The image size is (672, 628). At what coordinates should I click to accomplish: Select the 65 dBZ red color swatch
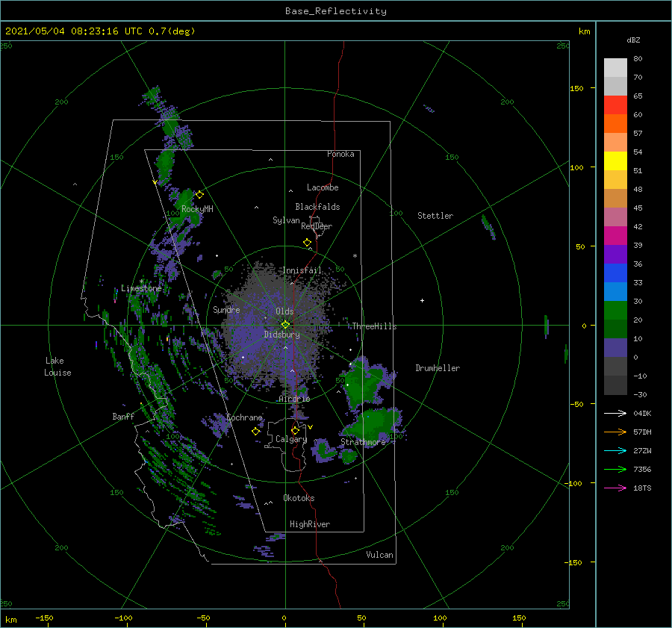tap(615, 105)
